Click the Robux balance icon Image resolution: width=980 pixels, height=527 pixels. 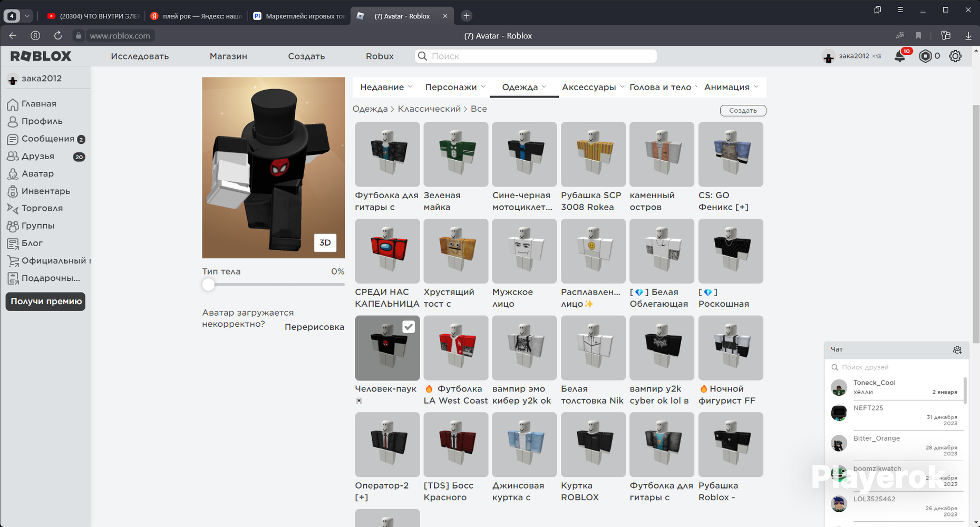click(925, 56)
